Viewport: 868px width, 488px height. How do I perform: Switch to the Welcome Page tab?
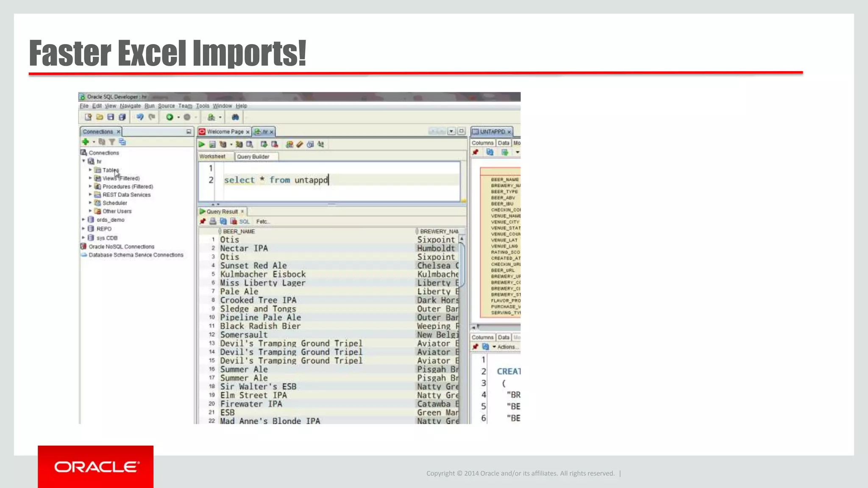point(225,132)
